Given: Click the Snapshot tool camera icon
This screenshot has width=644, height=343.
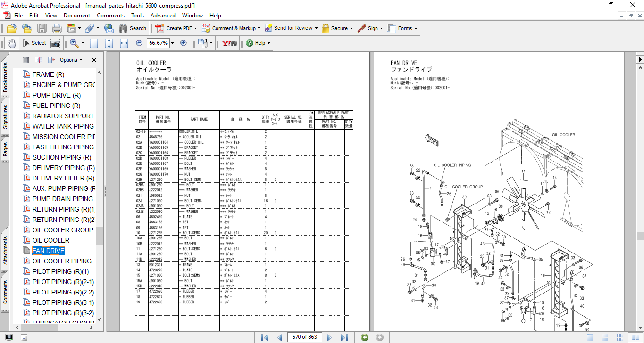Looking at the screenshot, I should point(55,43).
